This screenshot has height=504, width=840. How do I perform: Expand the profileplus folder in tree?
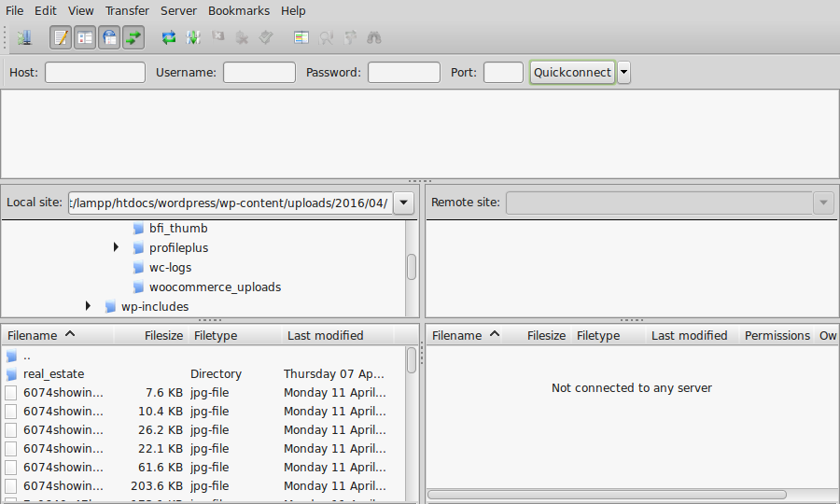coord(116,247)
